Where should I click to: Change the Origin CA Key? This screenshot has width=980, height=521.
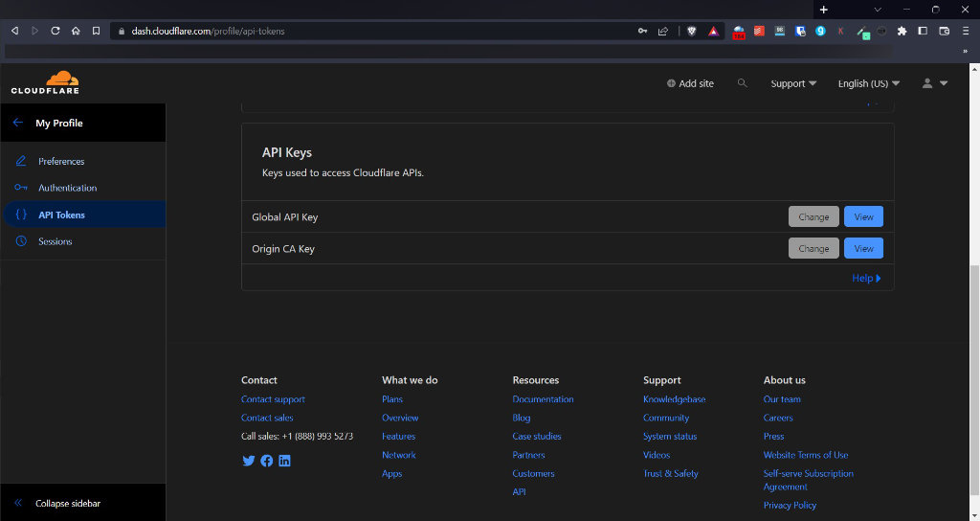[813, 248]
